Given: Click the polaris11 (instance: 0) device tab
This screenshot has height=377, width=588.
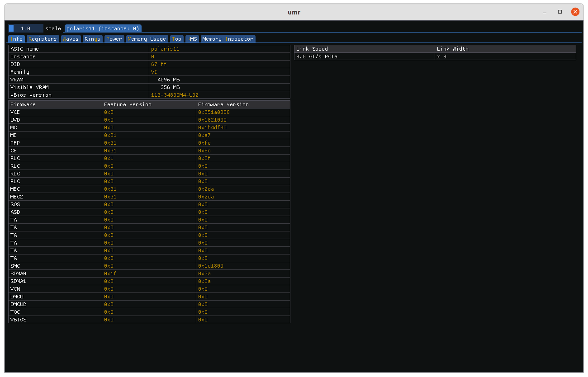Looking at the screenshot, I should click(x=103, y=28).
